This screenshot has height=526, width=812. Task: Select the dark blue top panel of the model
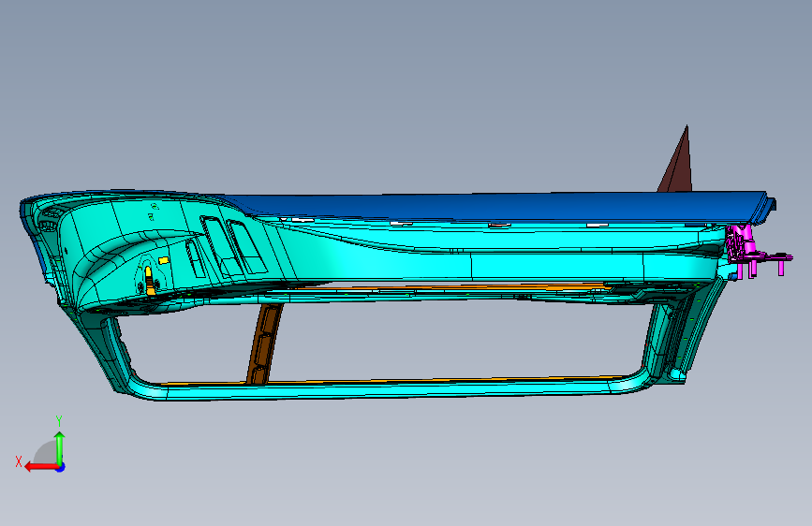[497, 209]
